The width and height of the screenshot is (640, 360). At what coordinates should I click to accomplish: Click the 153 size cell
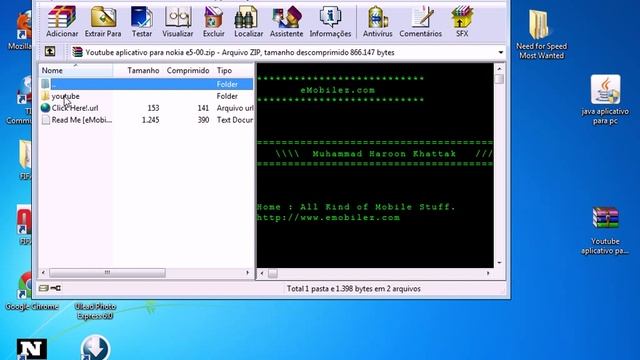coord(153,108)
